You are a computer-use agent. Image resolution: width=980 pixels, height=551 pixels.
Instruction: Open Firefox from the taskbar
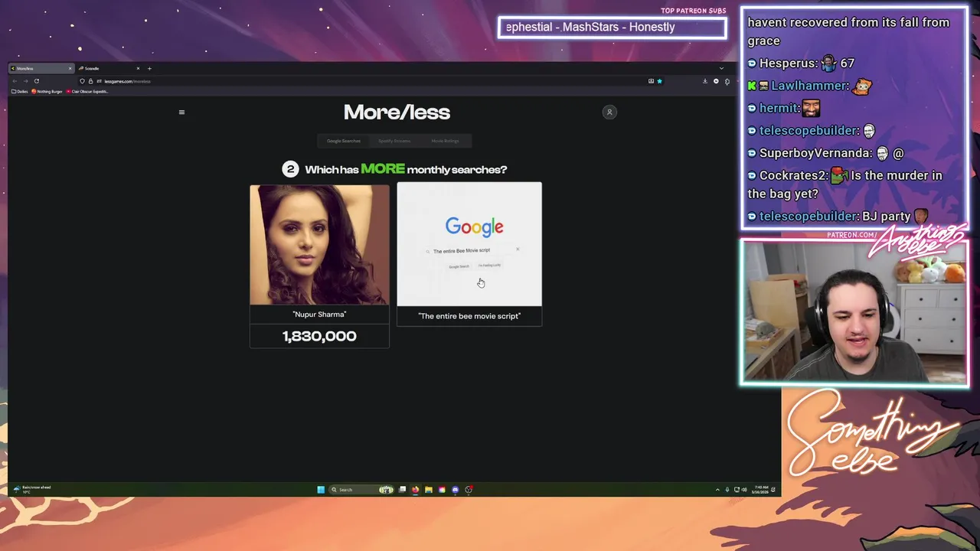point(415,490)
